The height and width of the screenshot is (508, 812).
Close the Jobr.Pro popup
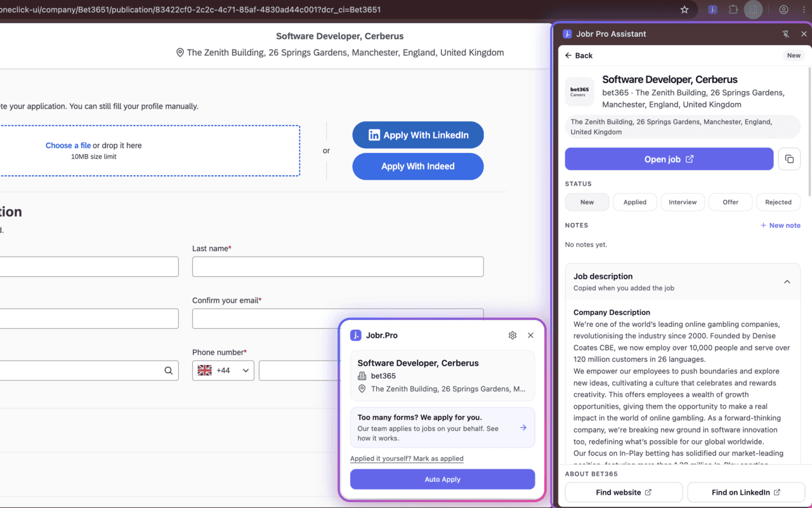click(531, 335)
